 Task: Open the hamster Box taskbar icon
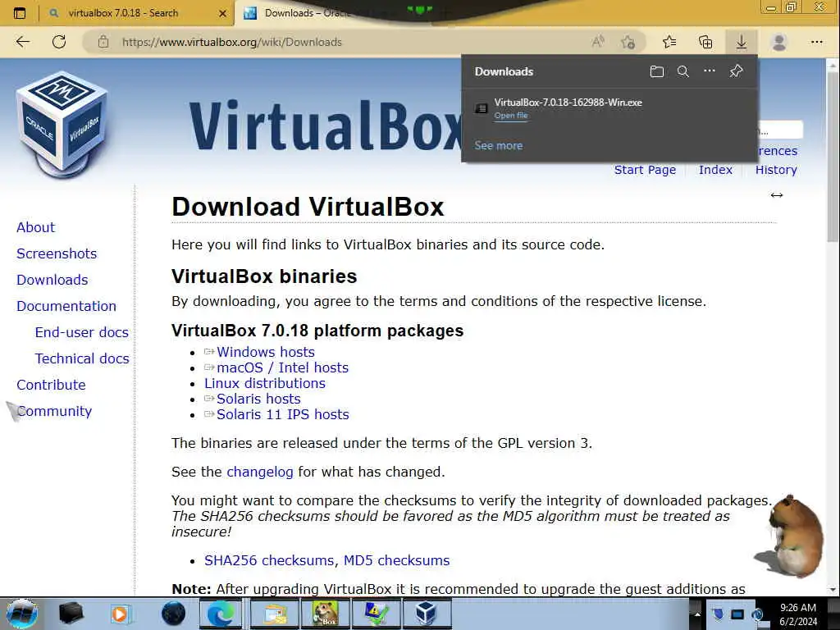click(x=326, y=614)
